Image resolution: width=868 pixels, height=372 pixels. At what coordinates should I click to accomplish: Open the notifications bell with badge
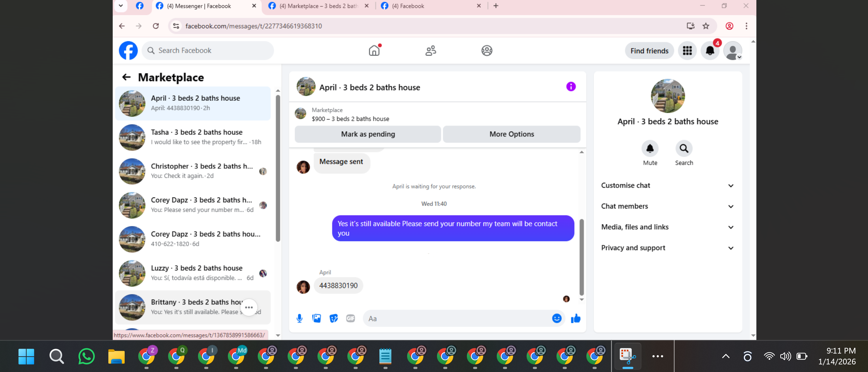(x=710, y=51)
